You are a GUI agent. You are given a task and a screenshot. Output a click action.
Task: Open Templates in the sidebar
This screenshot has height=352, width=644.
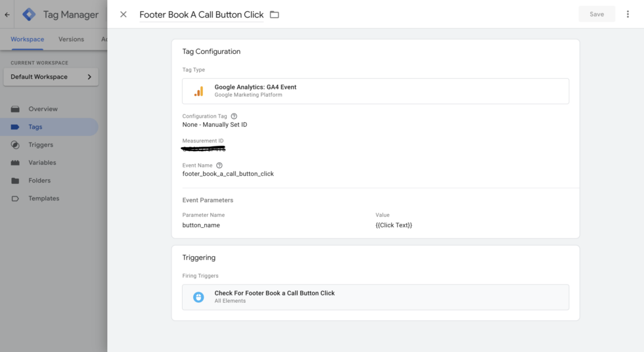tap(43, 198)
